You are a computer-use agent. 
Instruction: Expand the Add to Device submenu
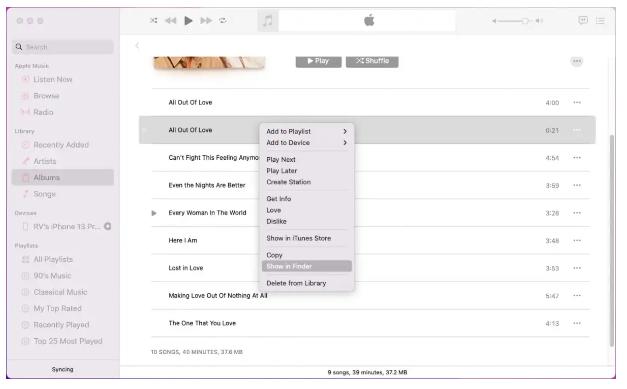[x=307, y=143]
